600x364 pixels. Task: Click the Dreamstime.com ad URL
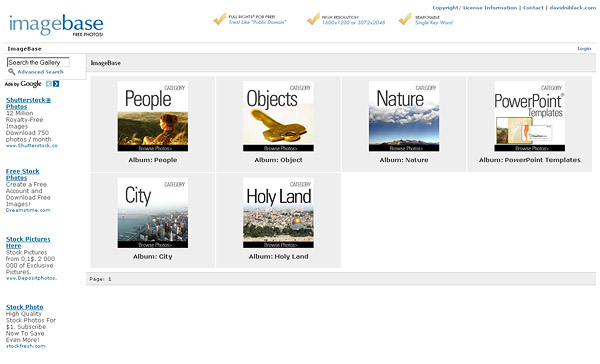pyautogui.click(x=28, y=210)
